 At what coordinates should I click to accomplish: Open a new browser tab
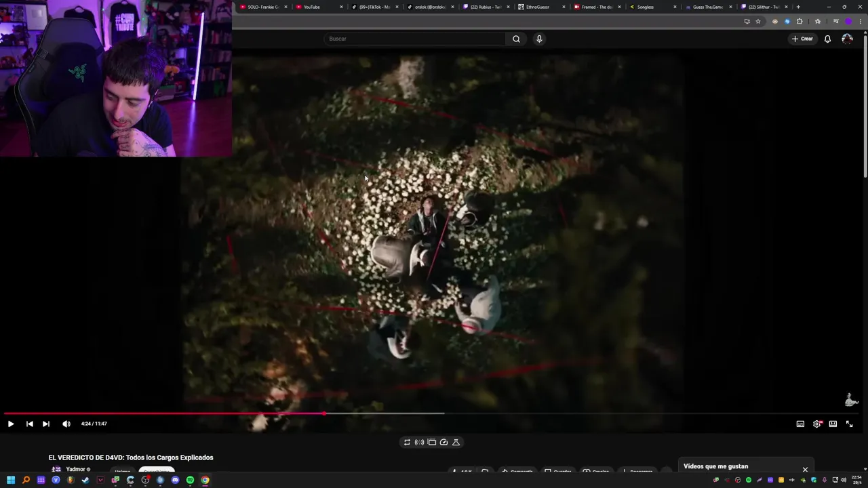pyautogui.click(x=798, y=7)
